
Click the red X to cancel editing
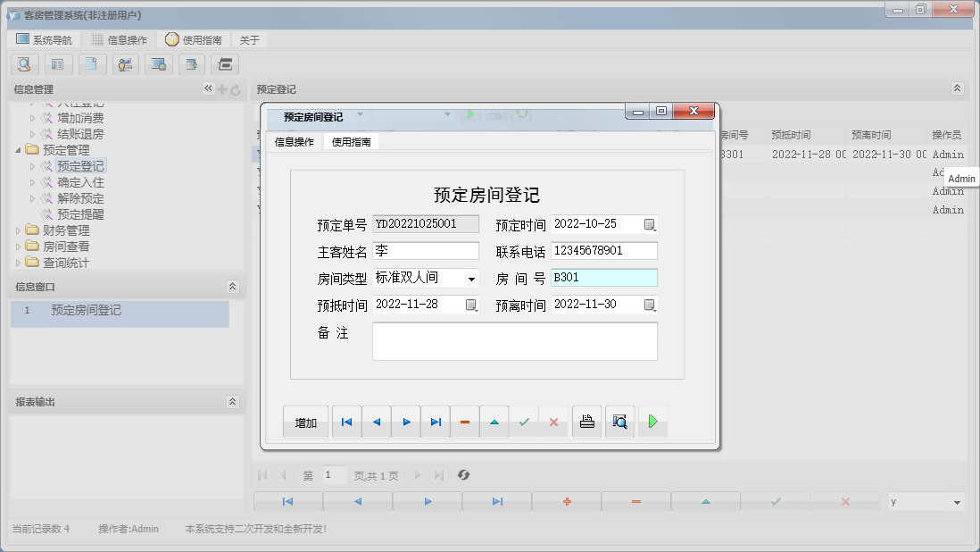(x=553, y=421)
